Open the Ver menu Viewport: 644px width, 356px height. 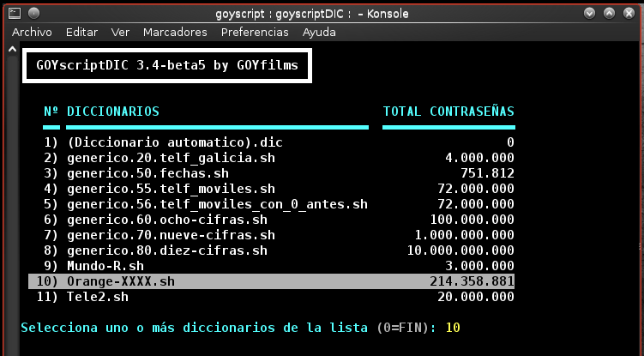(x=120, y=32)
